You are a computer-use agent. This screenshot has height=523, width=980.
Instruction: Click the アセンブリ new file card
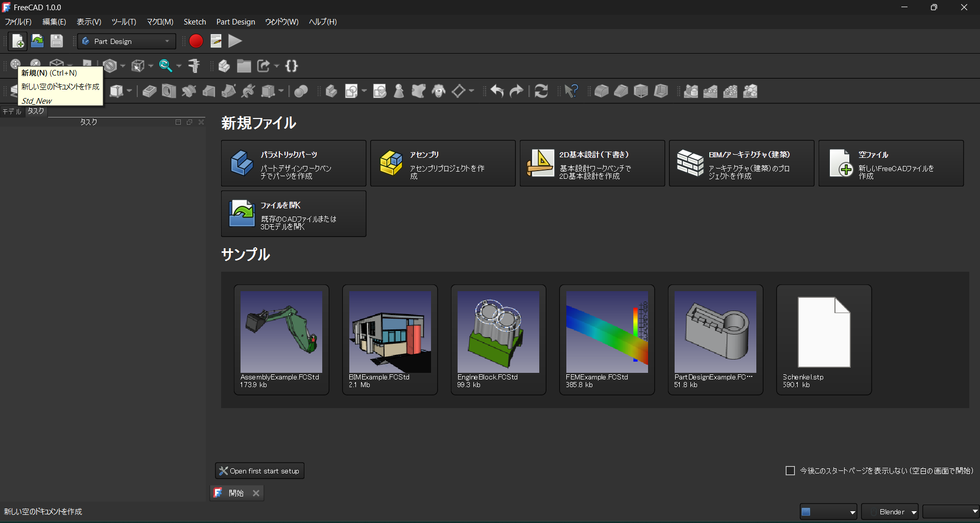443,163
